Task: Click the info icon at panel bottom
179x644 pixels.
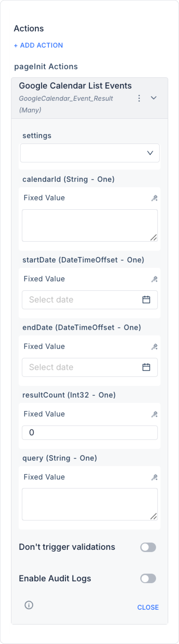Action: click(x=29, y=605)
